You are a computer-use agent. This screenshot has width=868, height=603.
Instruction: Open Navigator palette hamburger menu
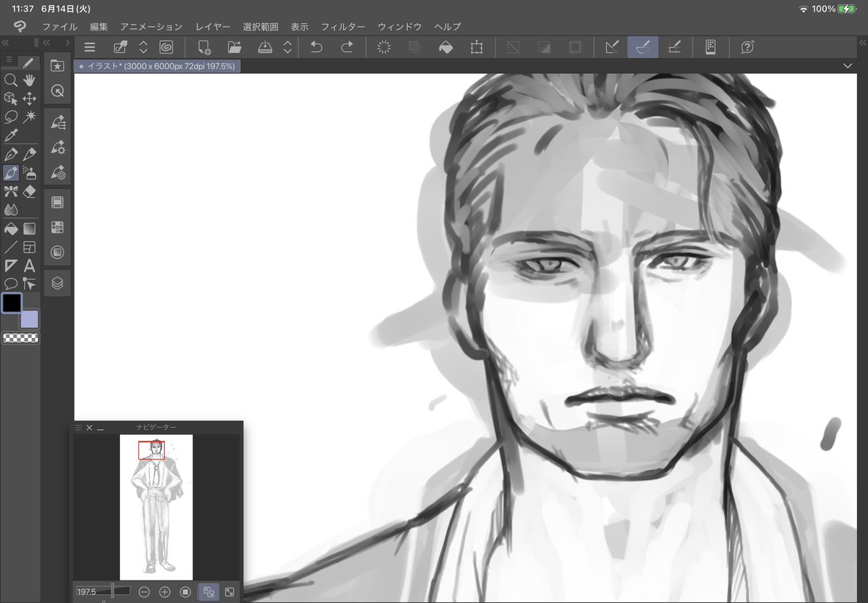79,428
